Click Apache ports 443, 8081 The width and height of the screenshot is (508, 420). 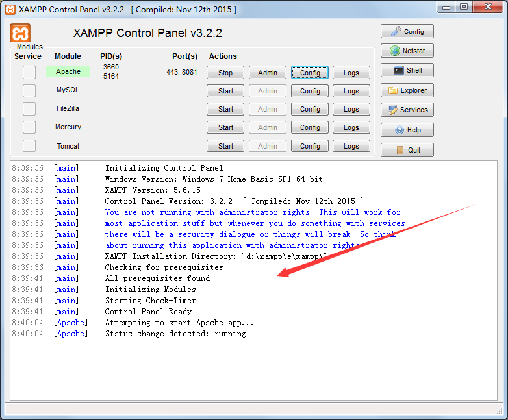(181, 72)
